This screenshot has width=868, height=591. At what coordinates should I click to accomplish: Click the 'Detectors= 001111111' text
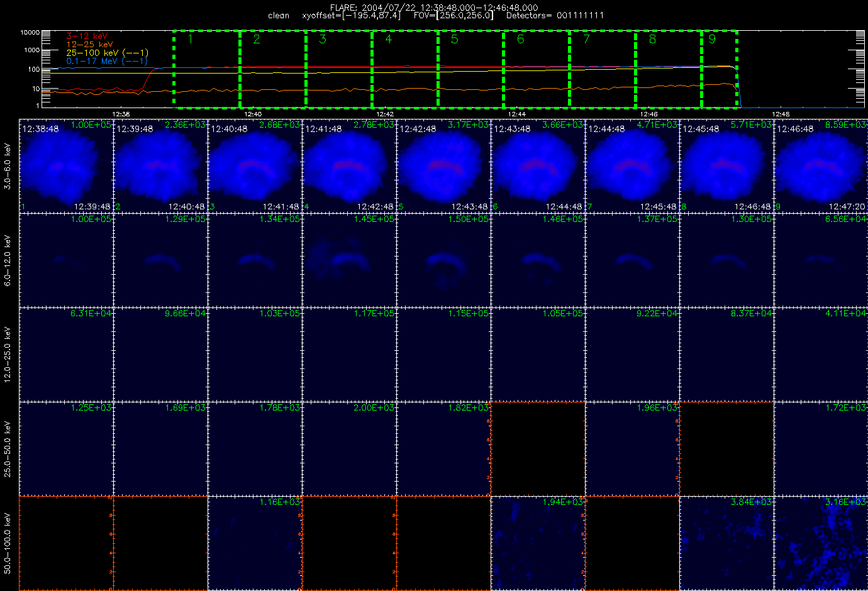[x=555, y=15]
